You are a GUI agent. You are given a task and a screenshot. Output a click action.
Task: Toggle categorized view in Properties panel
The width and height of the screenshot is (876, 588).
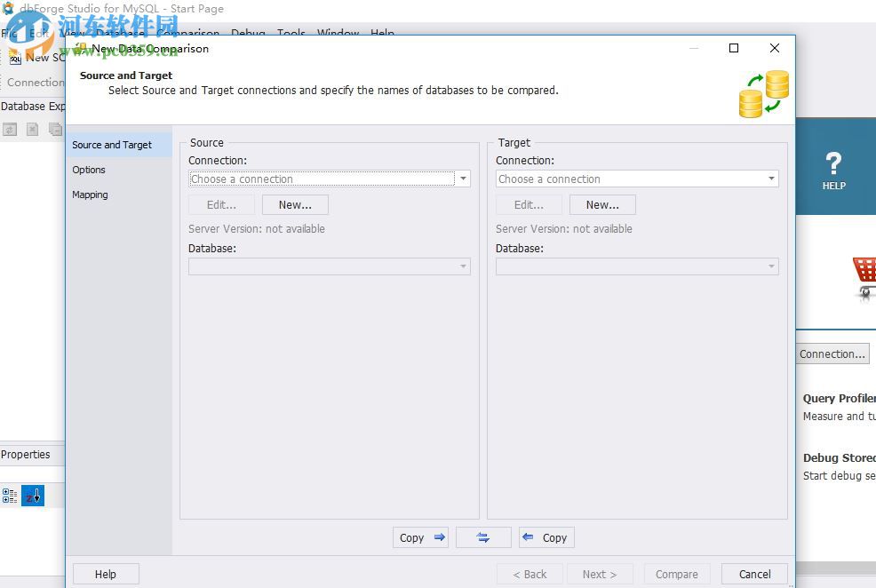(x=9, y=496)
